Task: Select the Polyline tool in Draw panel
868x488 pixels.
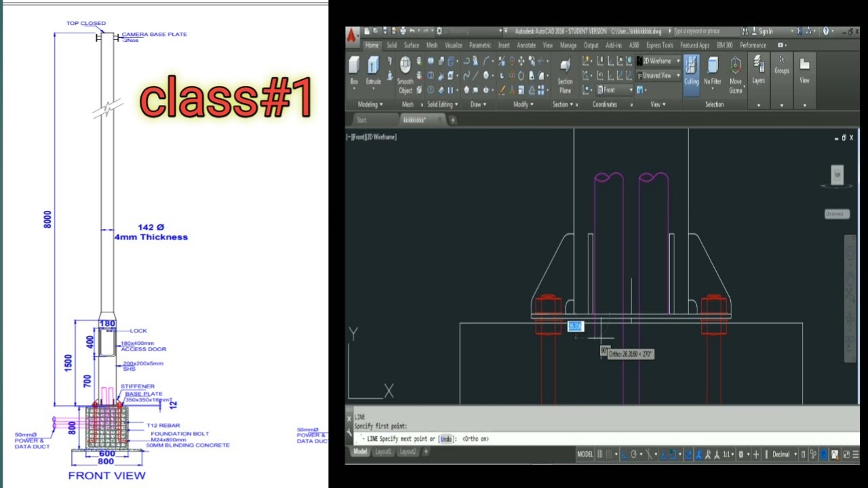Action: click(x=467, y=62)
